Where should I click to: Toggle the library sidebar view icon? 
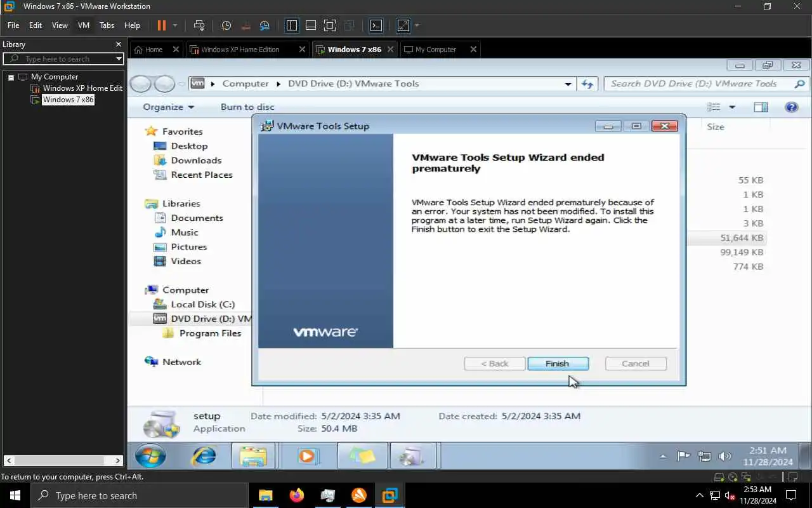[x=292, y=25]
